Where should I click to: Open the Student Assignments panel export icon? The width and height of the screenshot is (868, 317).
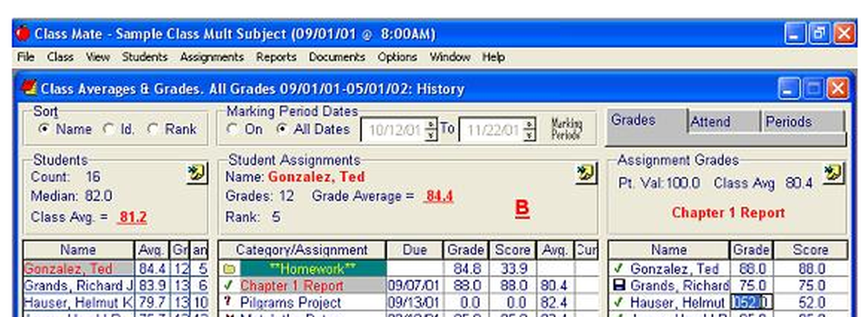[586, 174]
